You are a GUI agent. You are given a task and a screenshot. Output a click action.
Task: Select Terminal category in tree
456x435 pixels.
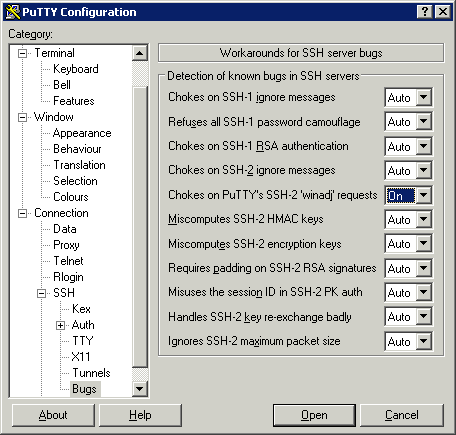54,53
